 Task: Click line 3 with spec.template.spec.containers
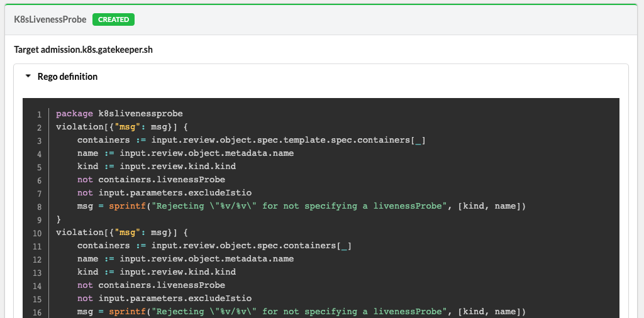(x=252, y=140)
